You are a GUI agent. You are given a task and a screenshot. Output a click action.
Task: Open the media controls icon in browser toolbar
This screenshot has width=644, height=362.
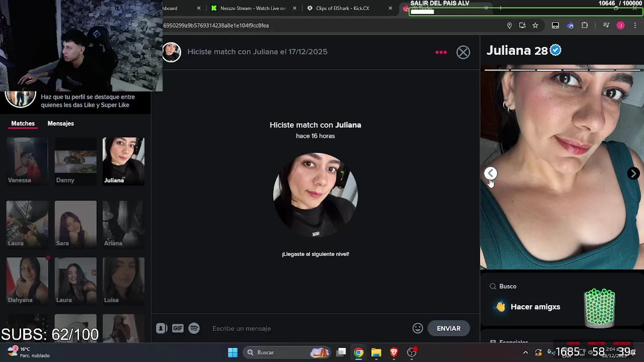tap(606, 26)
